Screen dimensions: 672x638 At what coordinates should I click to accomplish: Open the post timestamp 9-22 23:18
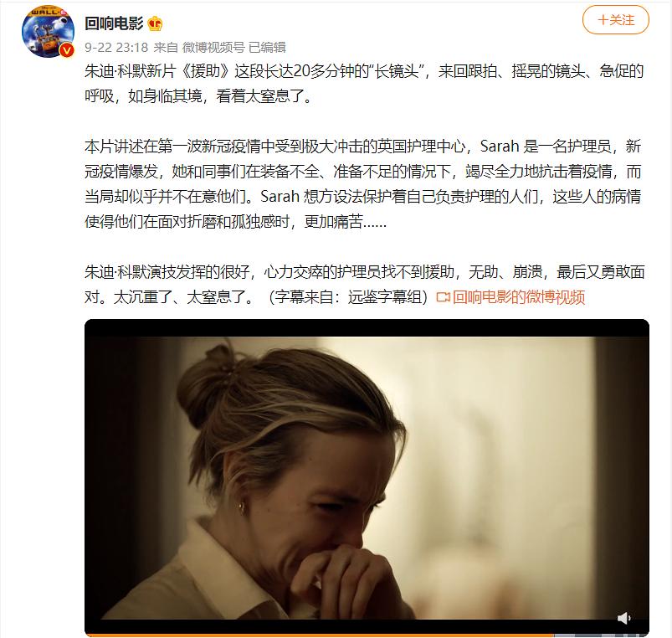tap(116, 47)
